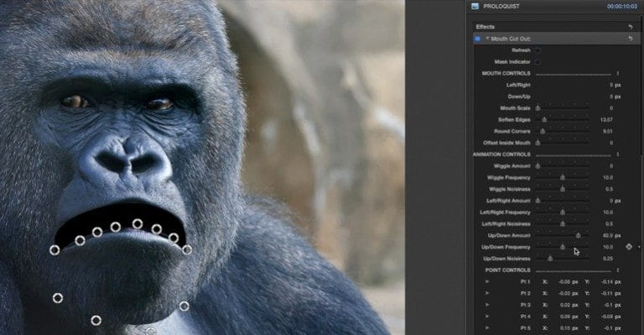This screenshot has width=644, height=335.
Task: Click the Mouth Scale slider handle
Action: (x=538, y=108)
